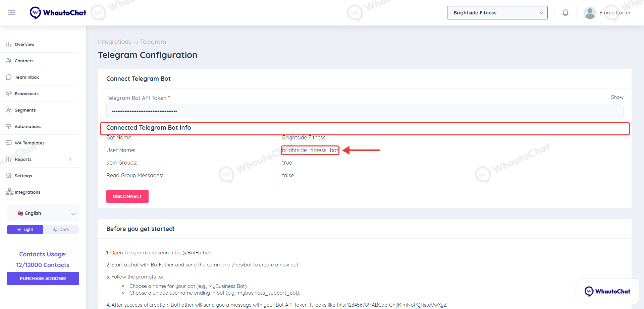644x309 pixels.
Task: Open the Automations menu label
Action: click(x=28, y=127)
